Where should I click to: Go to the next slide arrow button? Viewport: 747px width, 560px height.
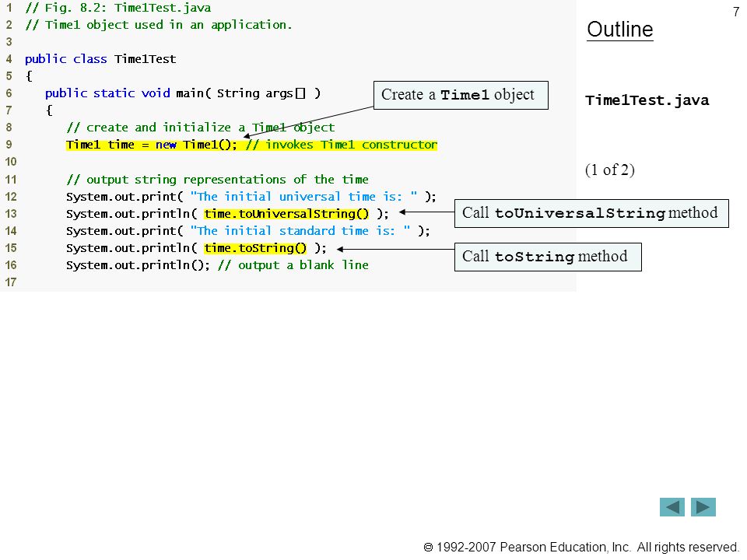pyautogui.click(x=703, y=507)
